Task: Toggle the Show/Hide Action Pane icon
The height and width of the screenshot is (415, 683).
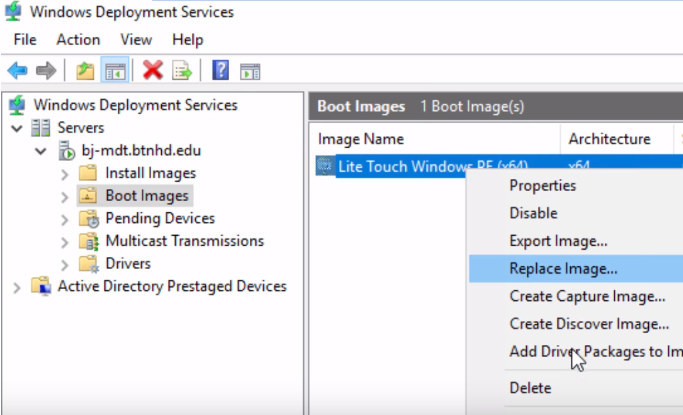Action: pyautogui.click(x=250, y=71)
